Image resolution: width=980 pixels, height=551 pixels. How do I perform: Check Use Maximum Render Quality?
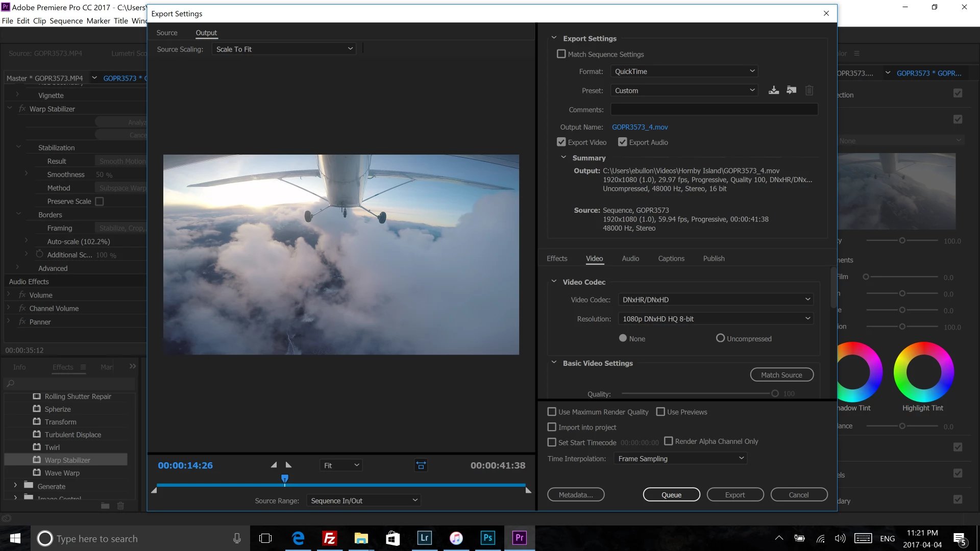(x=552, y=412)
